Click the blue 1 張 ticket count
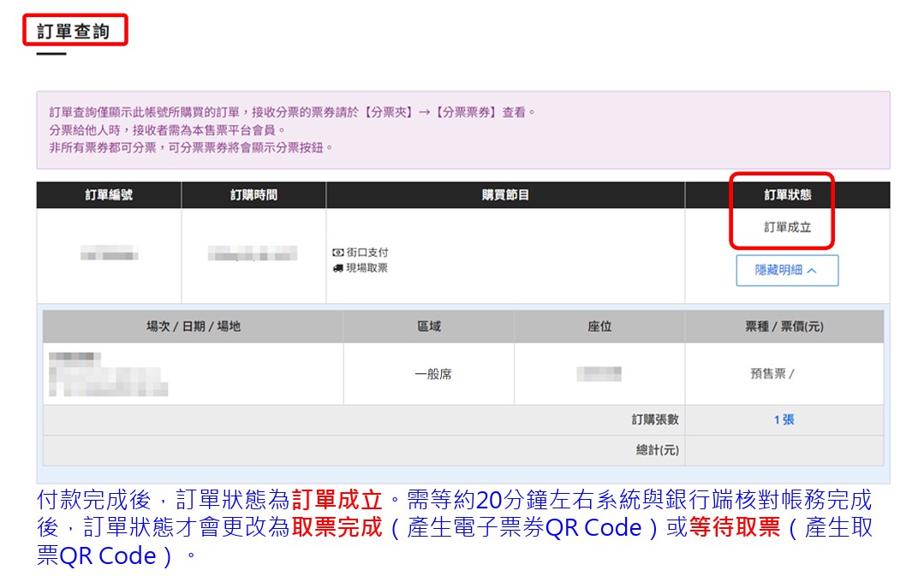Screen dimensions: 924x582 784,420
